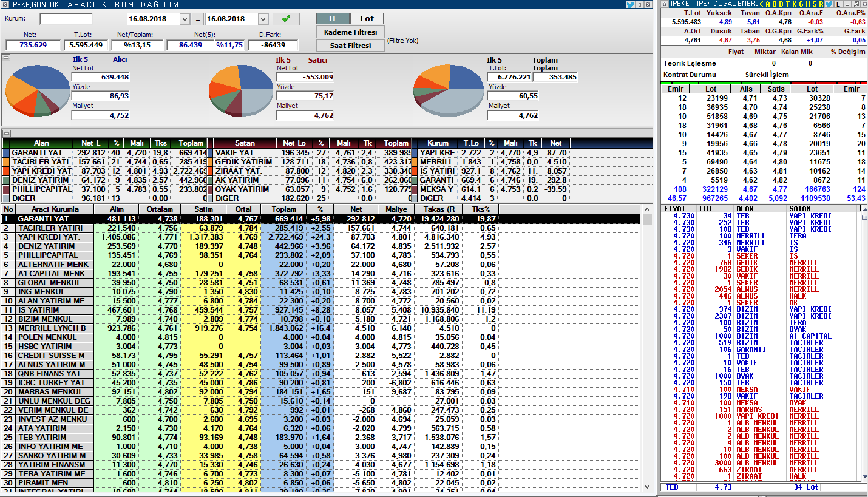This screenshot has height=497, width=868.
Task: Click the small system box icon left of IPEKE,GÜNLÜK title
Action: click(x=5, y=4)
